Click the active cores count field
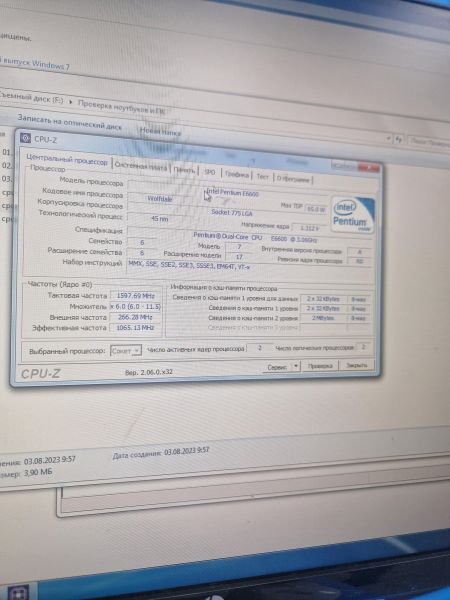This screenshot has height=600, width=450. pyautogui.click(x=259, y=348)
